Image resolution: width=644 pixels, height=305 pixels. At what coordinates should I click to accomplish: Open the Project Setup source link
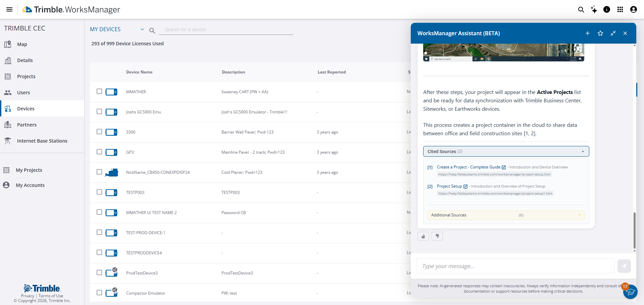(449, 186)
